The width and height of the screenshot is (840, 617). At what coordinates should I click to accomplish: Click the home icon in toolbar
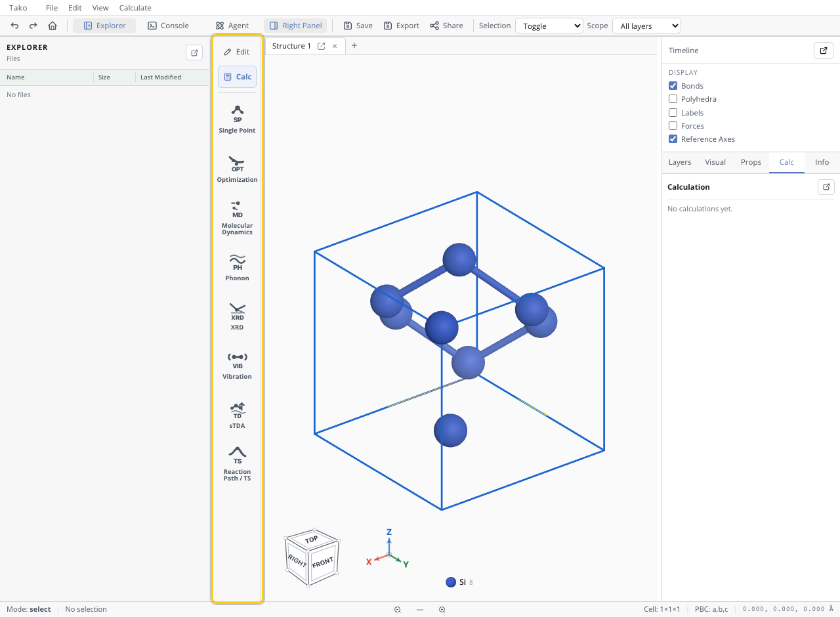click(52, 26)
